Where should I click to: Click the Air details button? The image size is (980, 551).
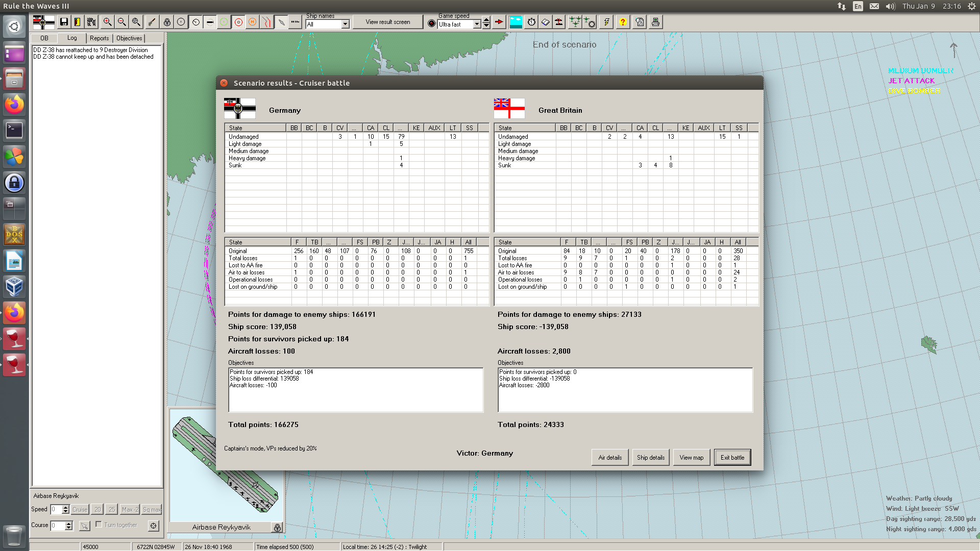pyautogui.click(x=610, y=458)
